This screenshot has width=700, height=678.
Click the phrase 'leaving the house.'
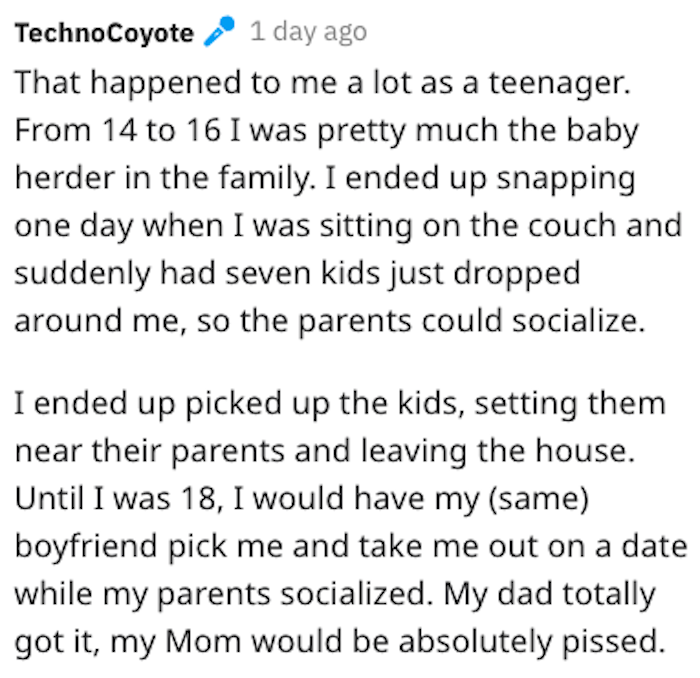498,451
